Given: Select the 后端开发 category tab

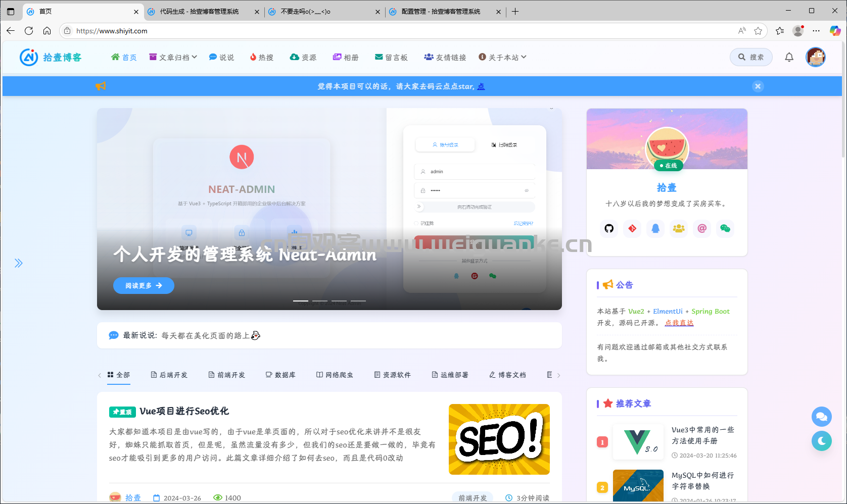Looking at the screenshot, I should point(169,375).
